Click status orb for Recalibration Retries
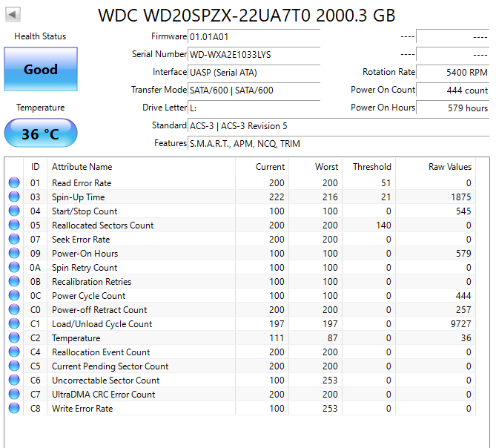The width and height of the screenshot is (496, 448). (14, 281)
